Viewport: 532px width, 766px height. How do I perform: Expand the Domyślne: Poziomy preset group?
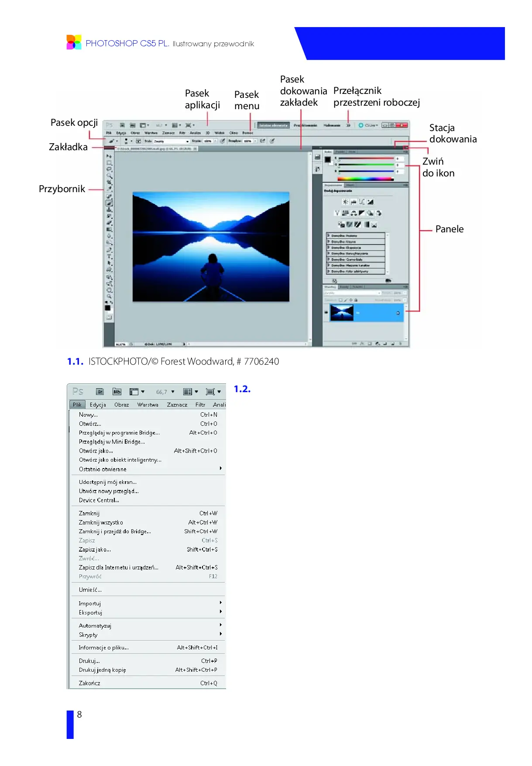pyautogui.click(x=329, y=235)
